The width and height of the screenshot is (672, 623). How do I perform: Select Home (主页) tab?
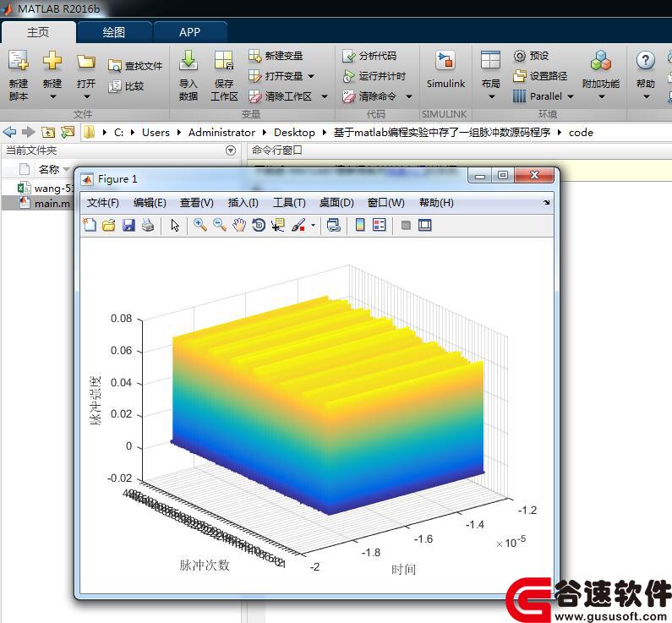pos(38,32)
